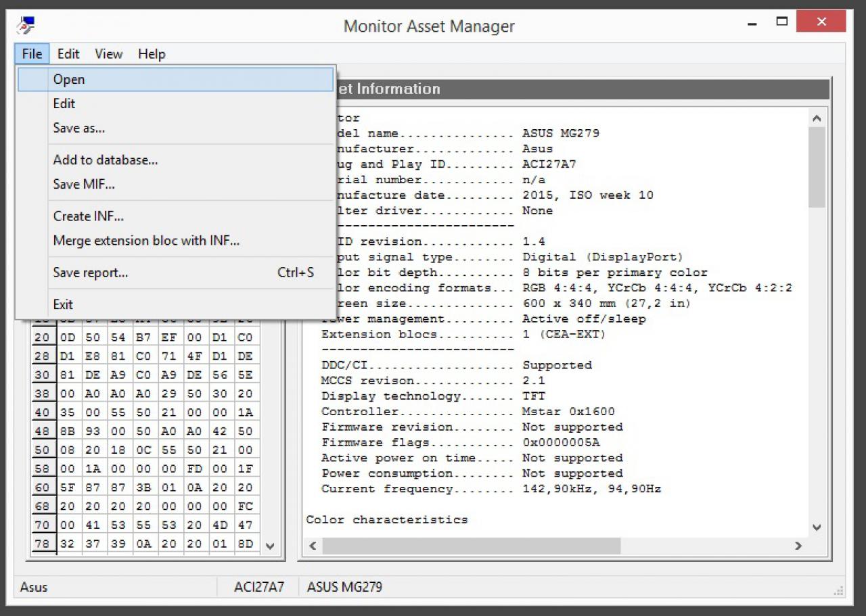The height and width of the screenshot is (616, 866).
Task: Choose Merge extension bloc with INF...
Action: point(176,241)
